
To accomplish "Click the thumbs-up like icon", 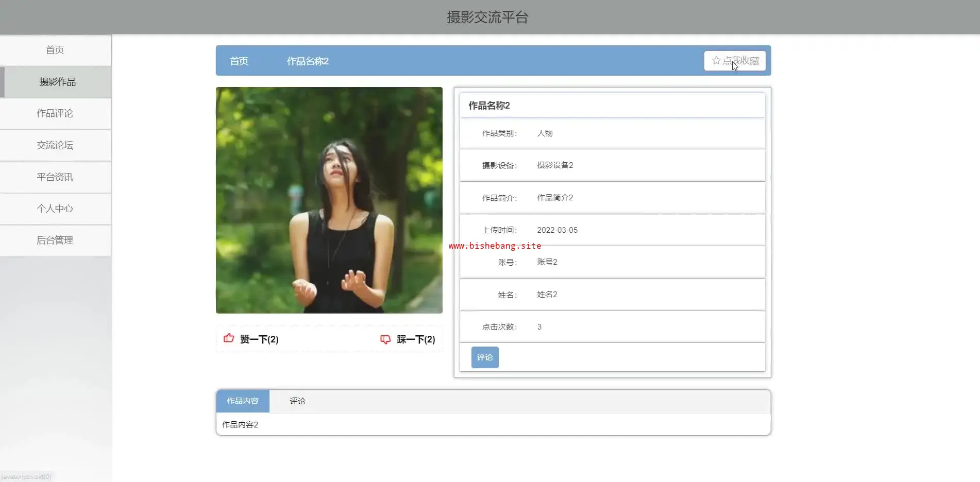I will click(x=229, y=338).
